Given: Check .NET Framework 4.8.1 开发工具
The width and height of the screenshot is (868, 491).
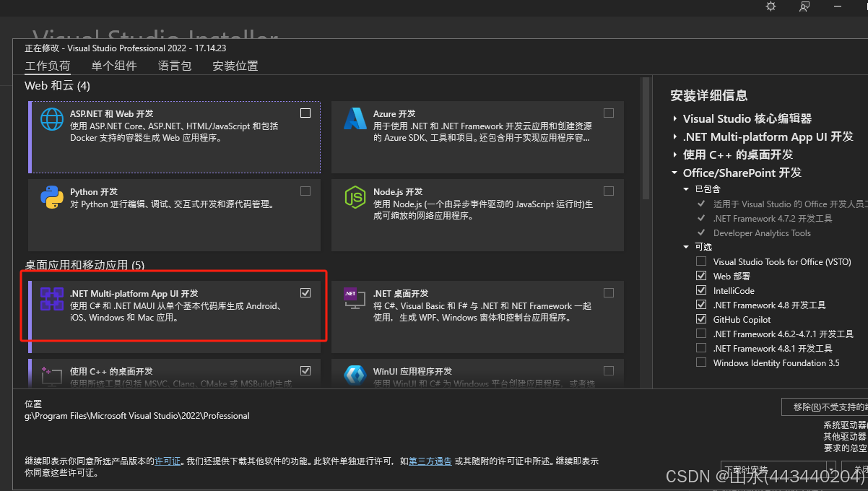Looking at the screenshot, I should pos(701,349).
